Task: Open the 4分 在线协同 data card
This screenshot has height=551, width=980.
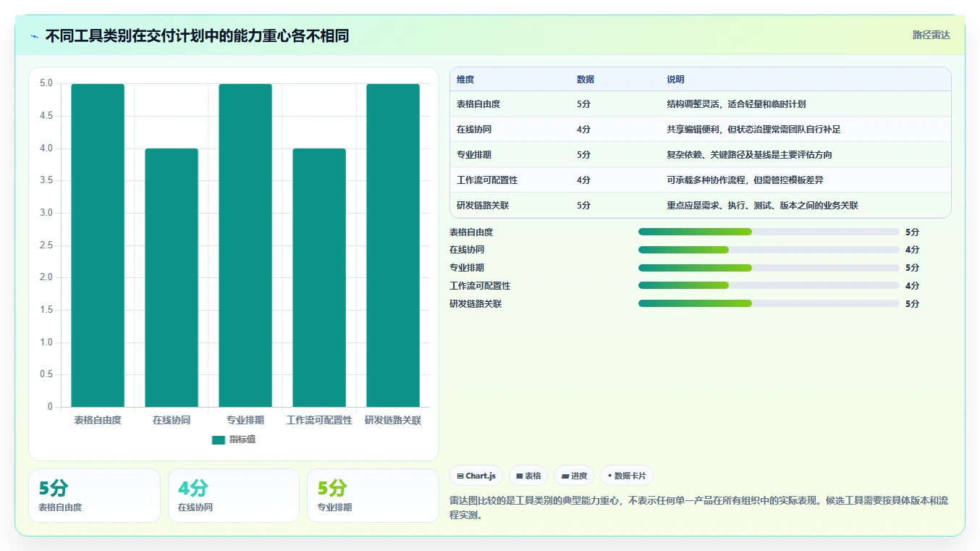Action: point(234,496)
